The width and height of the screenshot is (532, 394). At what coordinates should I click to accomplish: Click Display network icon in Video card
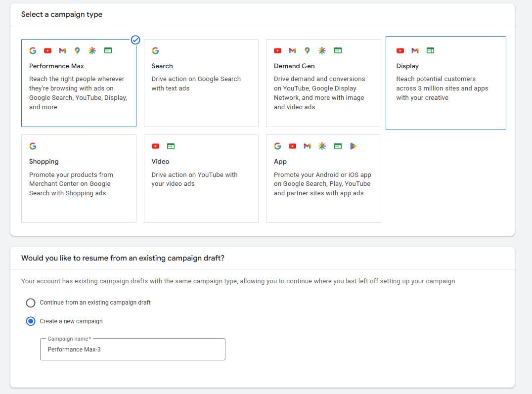click(x=171, y=146)
